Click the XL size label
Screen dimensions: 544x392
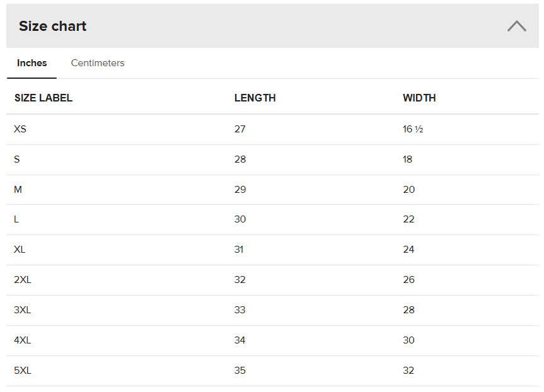click(x=20, y=250)
